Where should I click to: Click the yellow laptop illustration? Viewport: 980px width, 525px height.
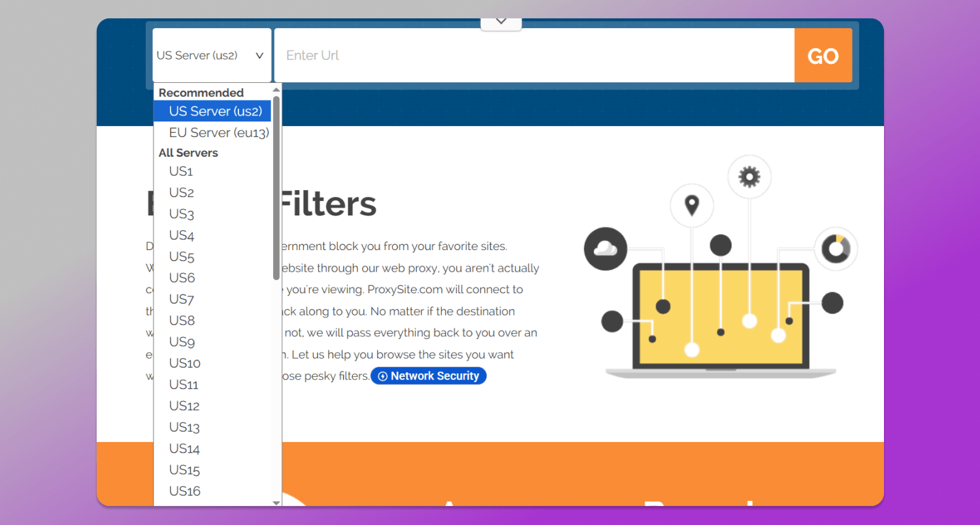[x=721, y=317]
